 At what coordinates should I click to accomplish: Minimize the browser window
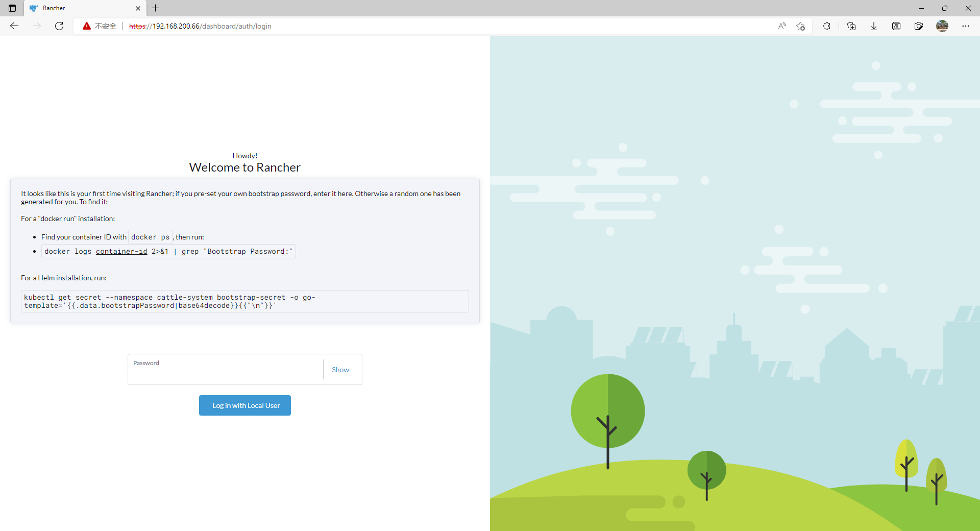[x=921, y=8]
